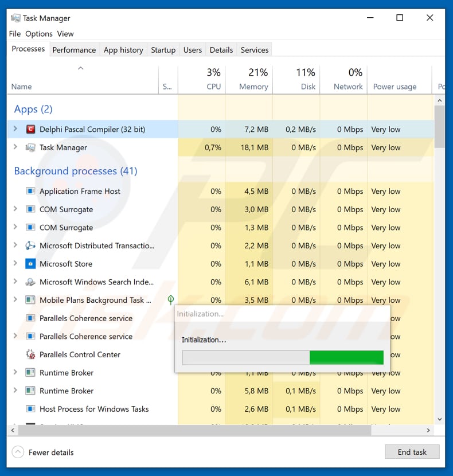Switch to the Users tab

click(193, 50)
